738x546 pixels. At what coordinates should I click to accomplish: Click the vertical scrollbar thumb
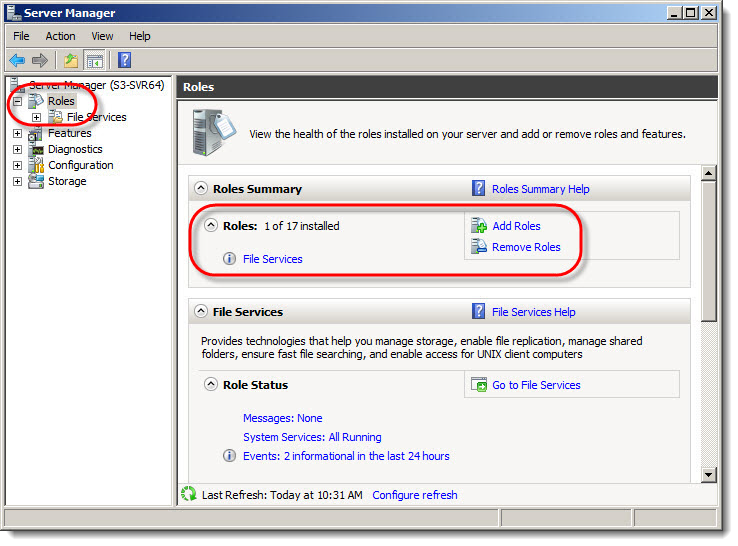pyautogui.click(x=708, y=252)
